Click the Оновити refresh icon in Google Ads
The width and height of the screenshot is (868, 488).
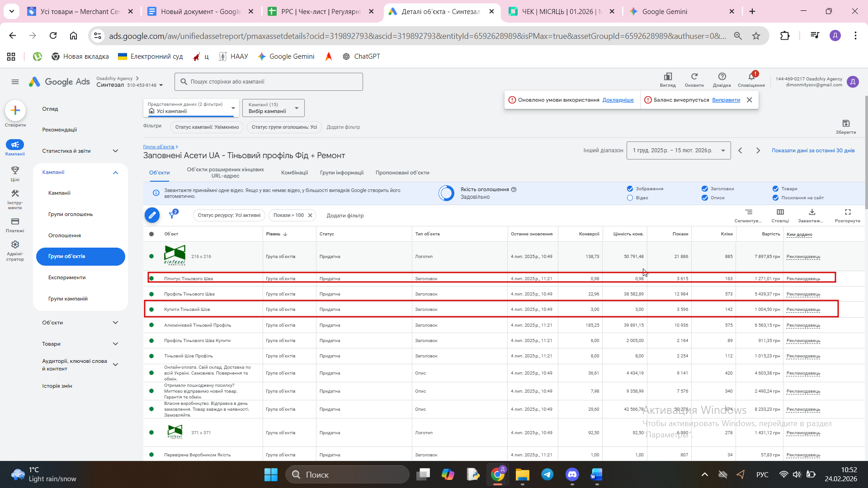[694, 77]
